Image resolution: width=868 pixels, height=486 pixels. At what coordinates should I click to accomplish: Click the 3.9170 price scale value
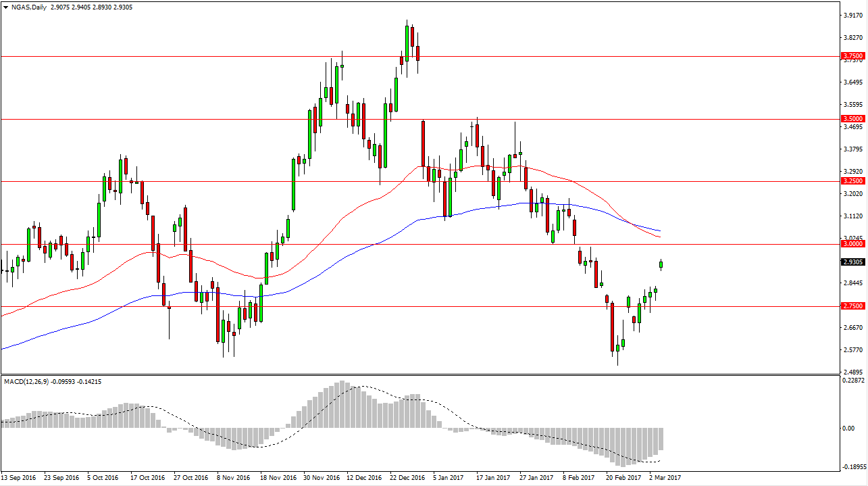(851, 15)
